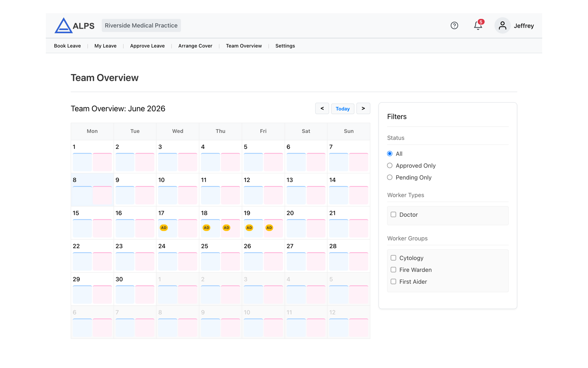This screenshot has width=588, height=368.
Task: Click the blue morning slot on June 1
Action: tap(82, 162)
